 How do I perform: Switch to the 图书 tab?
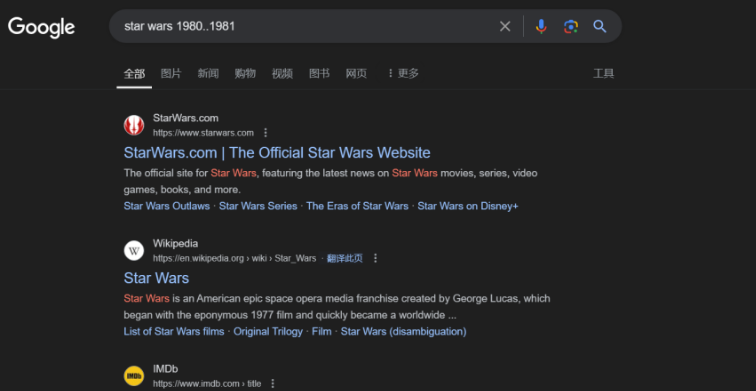pos(319,74)
